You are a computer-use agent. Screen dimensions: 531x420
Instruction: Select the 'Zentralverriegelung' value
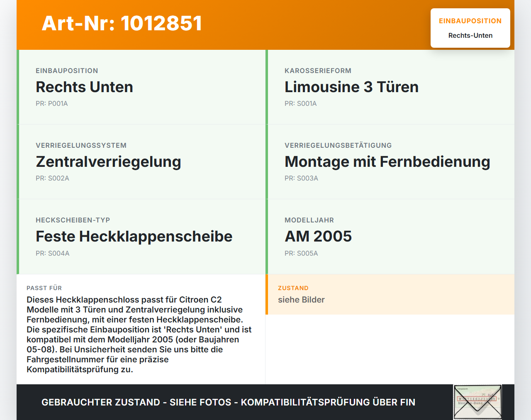point(108,162)
